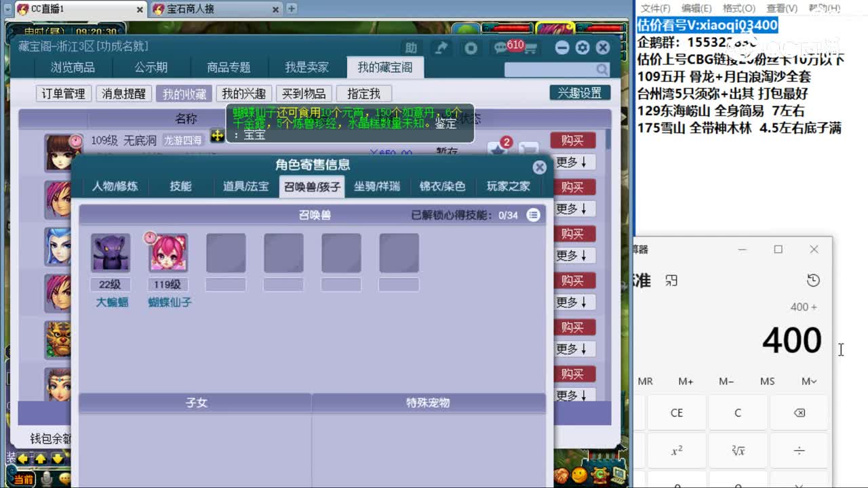Viewport: 868px width, 488px height.
Task: Click the list icon beside 0/34
Action: [532, 215]
